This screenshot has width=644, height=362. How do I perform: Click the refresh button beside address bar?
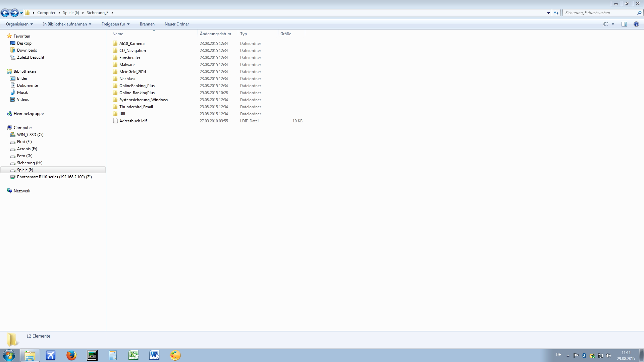tap(556, 13)
